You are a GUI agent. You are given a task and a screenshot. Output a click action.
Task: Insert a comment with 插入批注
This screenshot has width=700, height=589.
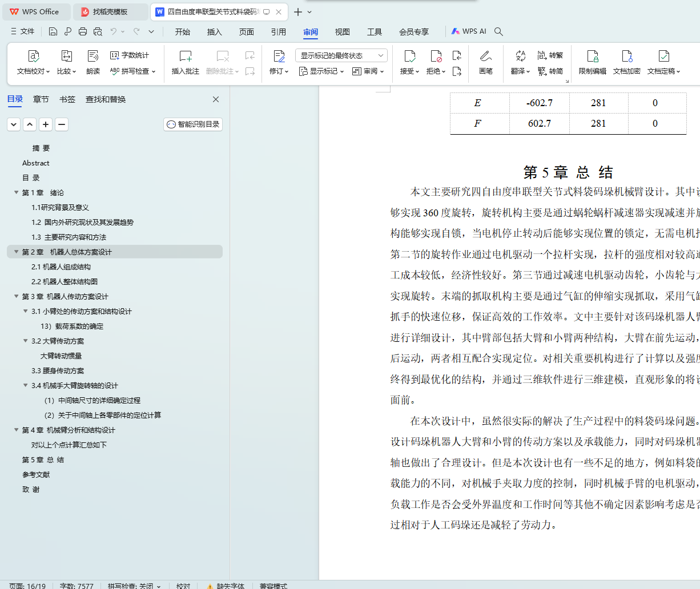pyautogui.click(x=186, y=62)
